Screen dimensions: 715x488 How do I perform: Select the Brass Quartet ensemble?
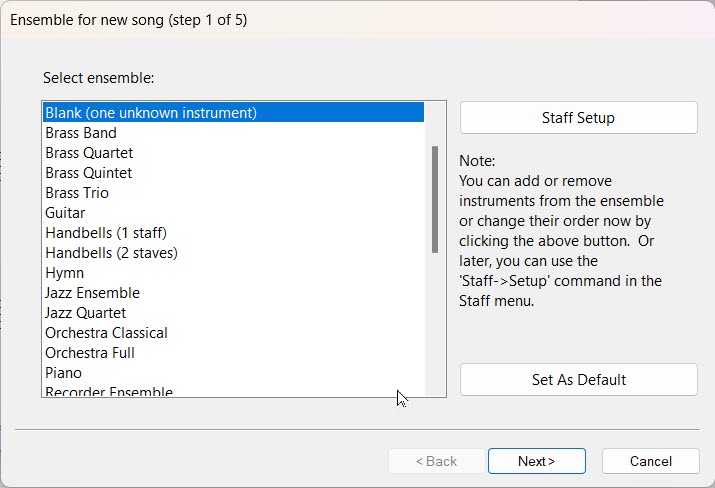pyautogui.click(x=89, y=153)
